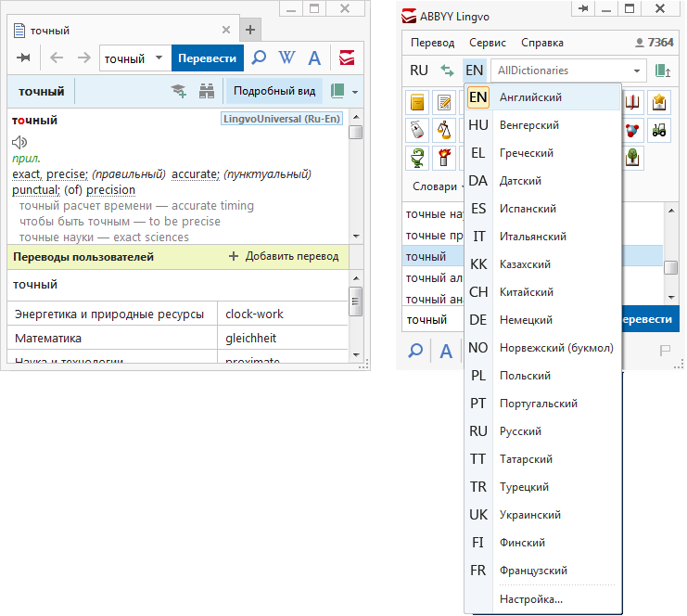Select Немецкий from the language list

click(x=526, y=320)
